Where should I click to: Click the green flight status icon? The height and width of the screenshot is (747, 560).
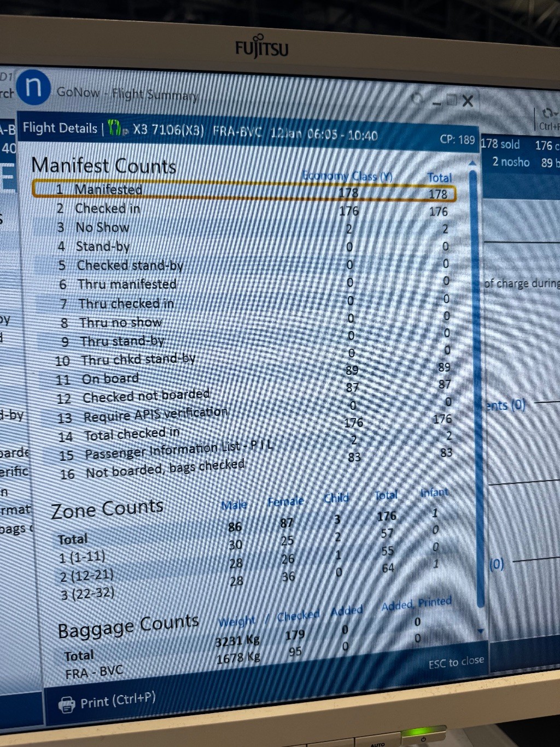[x=115, y=129]
